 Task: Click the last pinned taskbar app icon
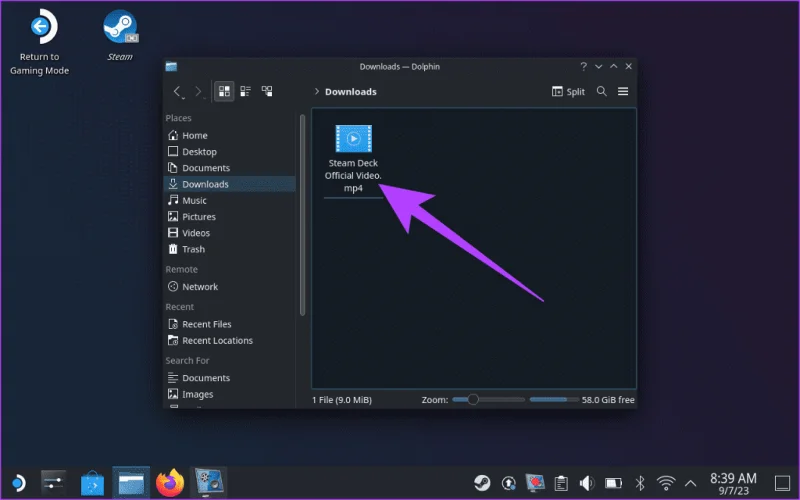(209, 483)
